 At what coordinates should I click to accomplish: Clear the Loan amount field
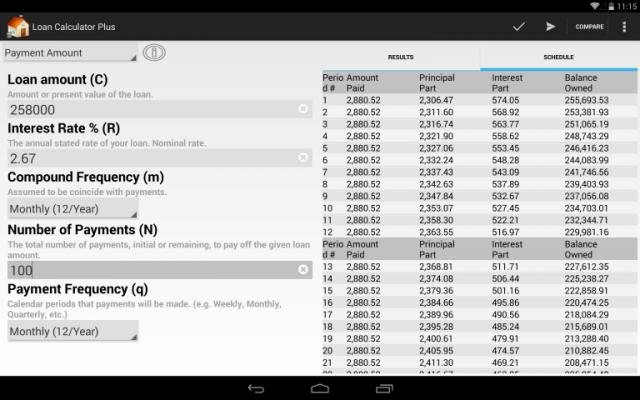click(x=304, y=108)
